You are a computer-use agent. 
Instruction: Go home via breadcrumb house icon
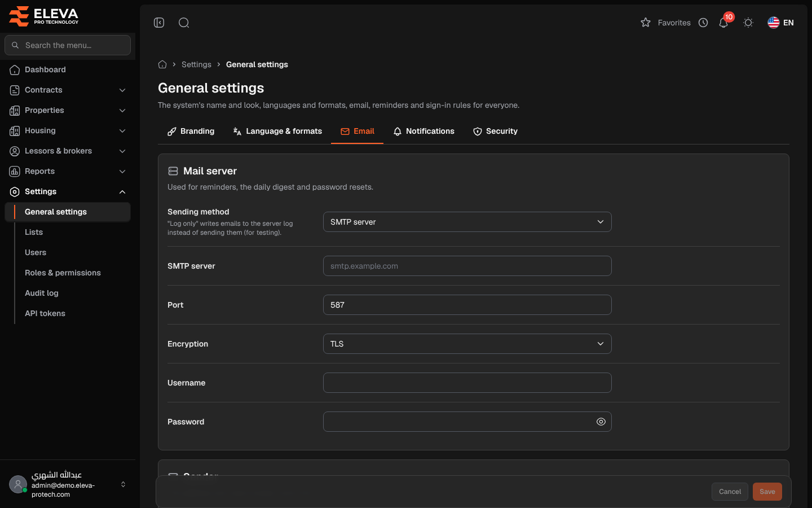tap(162, 64)
